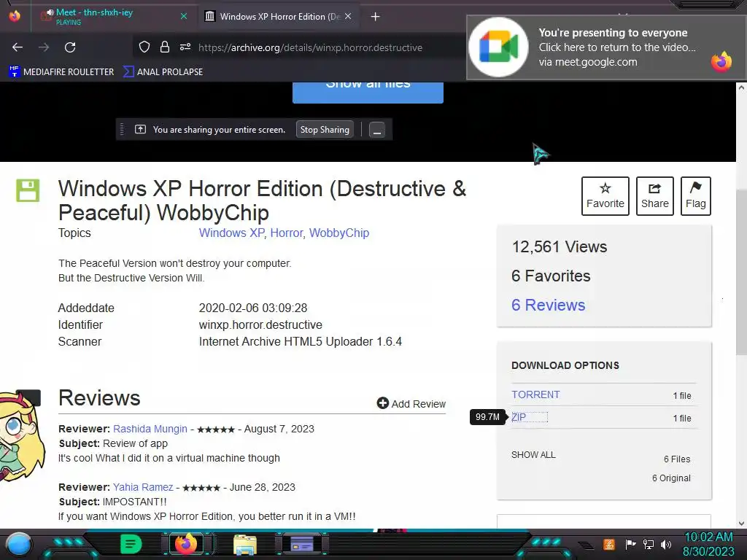Open the Horror topic link

click(286, 233)
